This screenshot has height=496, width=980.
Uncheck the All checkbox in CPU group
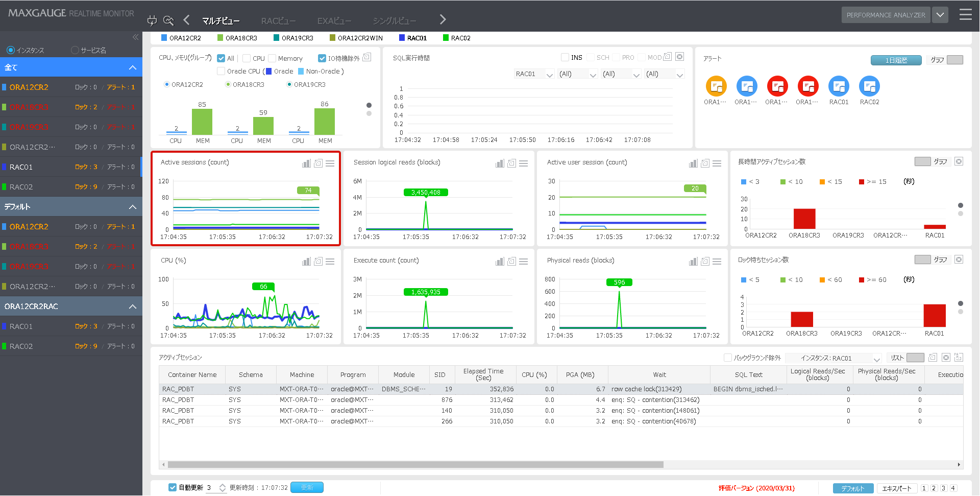click(221, 58)
